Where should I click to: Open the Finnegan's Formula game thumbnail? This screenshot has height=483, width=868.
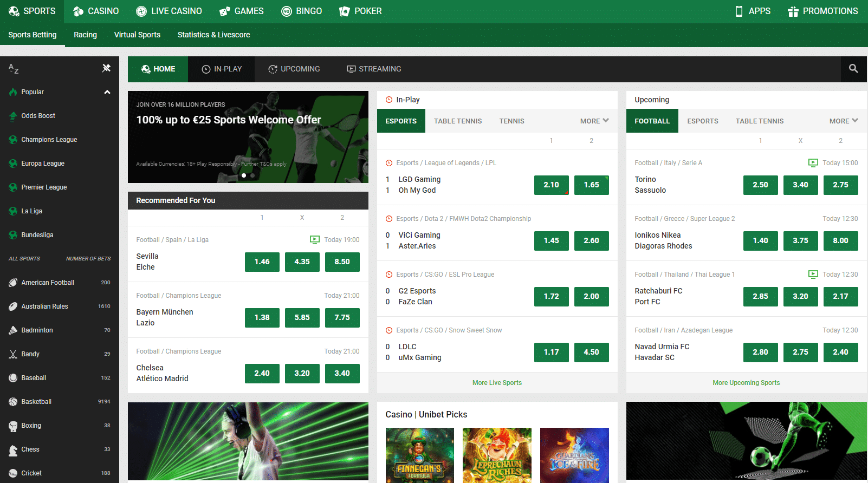(419, 455)
